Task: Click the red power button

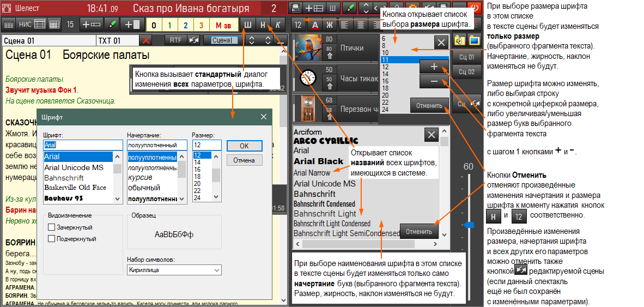Action: coord(475,8)
